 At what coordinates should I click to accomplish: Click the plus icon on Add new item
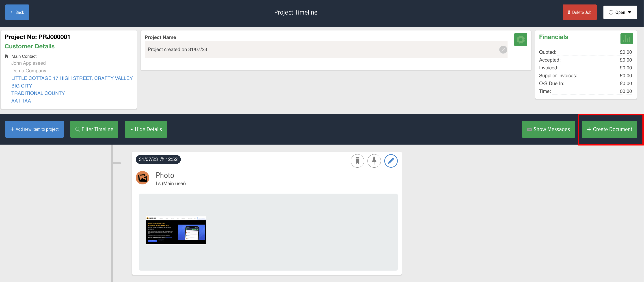click(12, 129)
